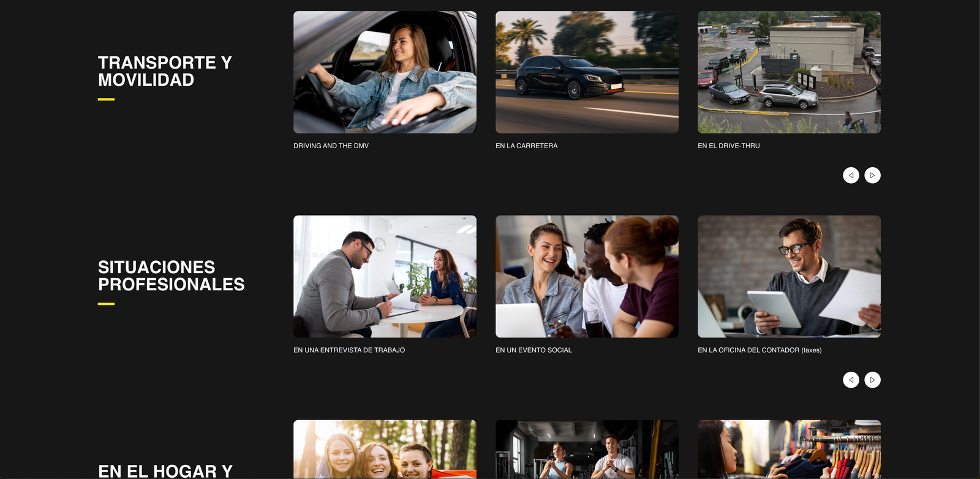This screenshot has height=479, width=980.
Task: Click previous arrow in Transporte y Movilidad carousel
Action: [x=851, y=175]
